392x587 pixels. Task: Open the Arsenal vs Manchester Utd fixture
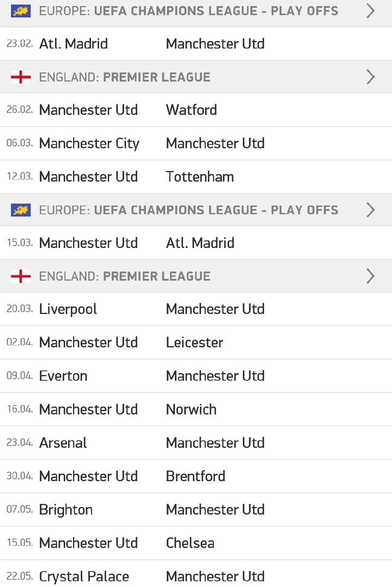pyautogui.click(x=196, y=443)
